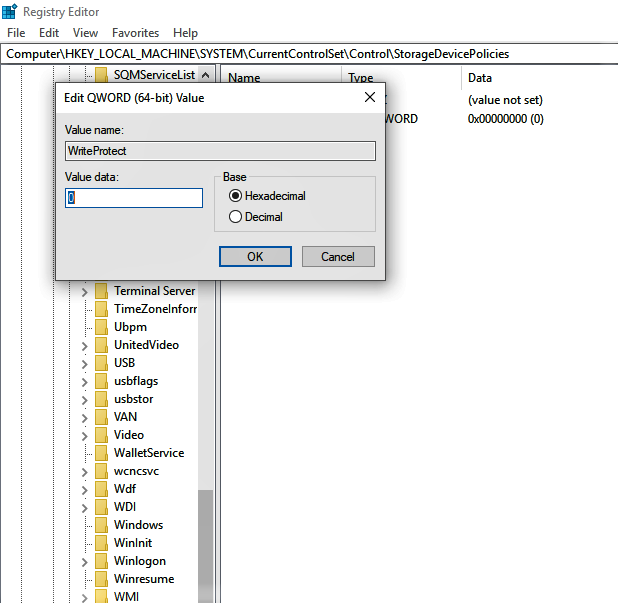The image size is (618, 603).
Task: Open the File menu
Action: pyautogui.click(x=16, y=33)
